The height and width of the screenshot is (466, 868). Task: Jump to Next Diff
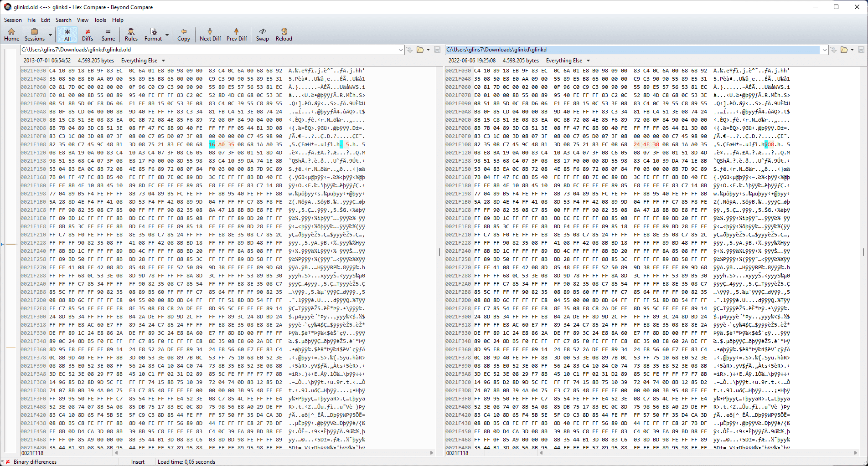(210, 35)
